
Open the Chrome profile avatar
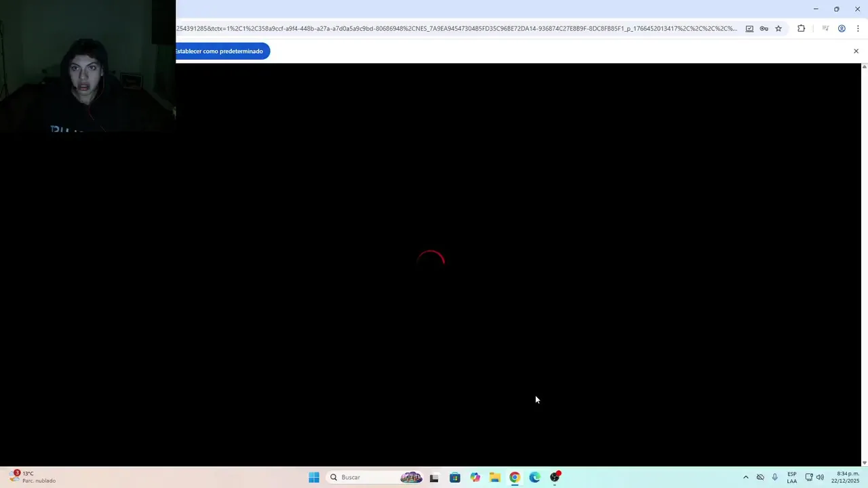click(842, 28)
